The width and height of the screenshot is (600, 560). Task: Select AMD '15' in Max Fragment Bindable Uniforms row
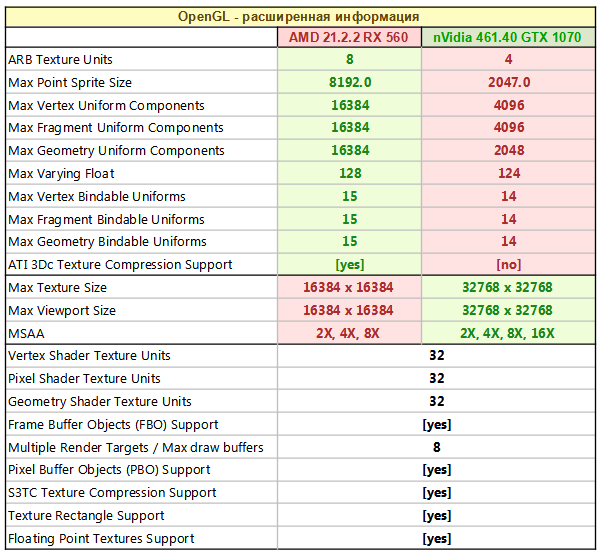click(x=349, y=219)
